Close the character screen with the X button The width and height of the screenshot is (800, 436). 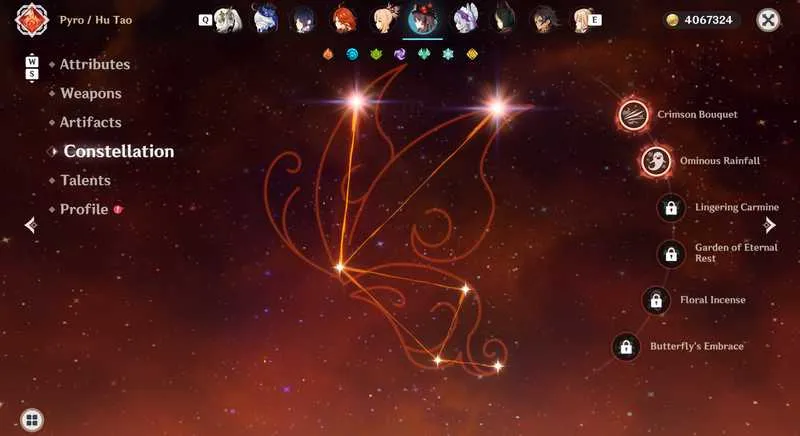(768, 20)
